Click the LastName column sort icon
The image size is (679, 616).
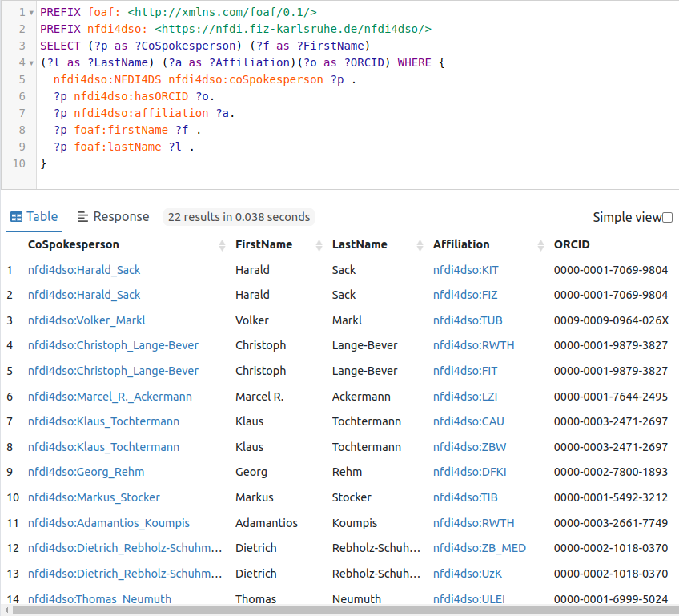click(420, 245)
